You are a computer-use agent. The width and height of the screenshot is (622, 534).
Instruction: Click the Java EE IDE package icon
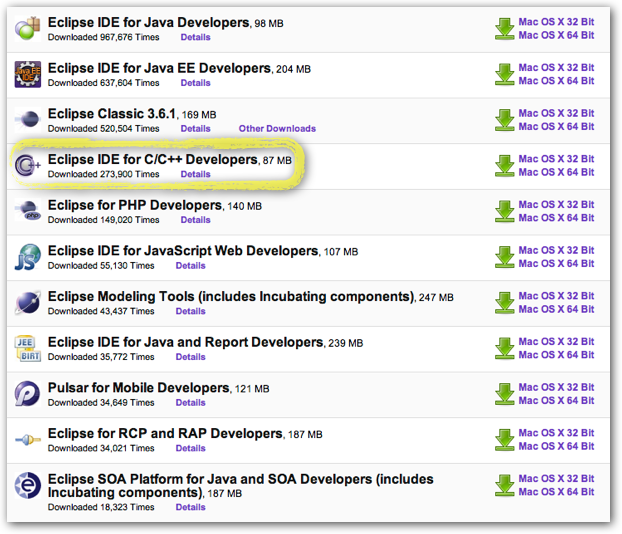[x=28, y=74]
